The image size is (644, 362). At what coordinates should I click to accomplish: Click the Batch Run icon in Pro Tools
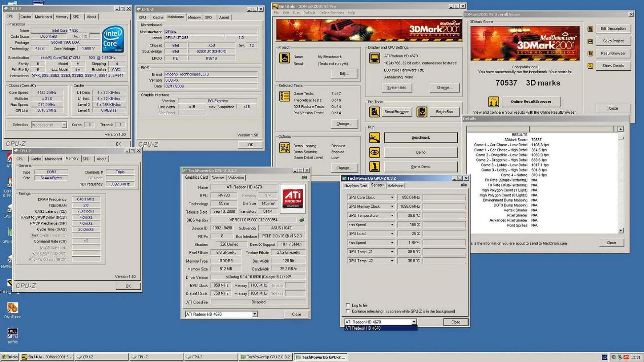click(x=422, y=112)
